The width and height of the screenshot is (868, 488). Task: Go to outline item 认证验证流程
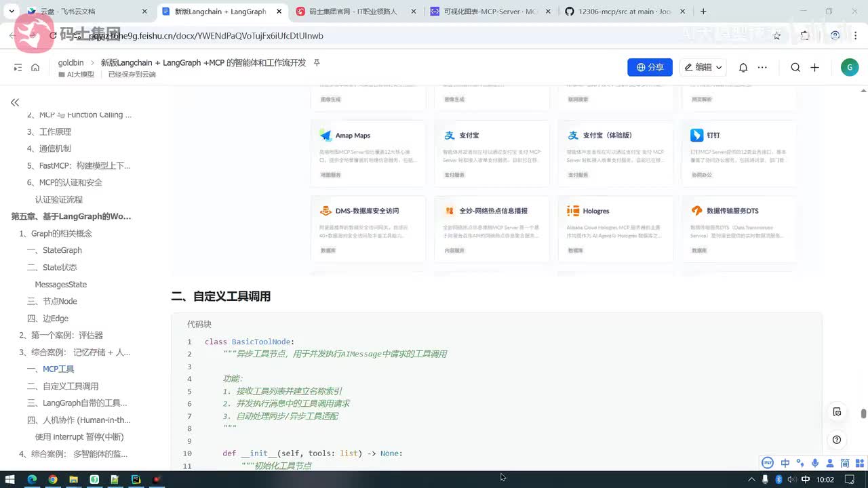pos(59,199)
